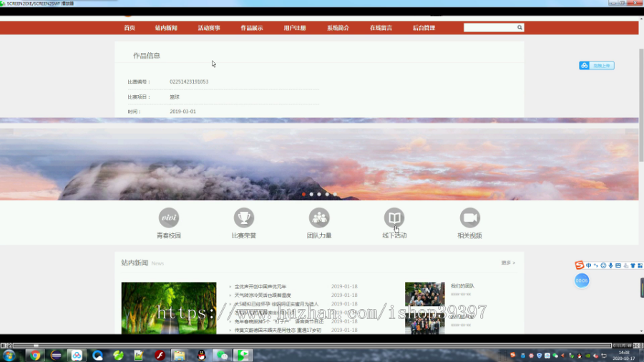Activate Sogou voice input microphone

[x=611, y=265]
